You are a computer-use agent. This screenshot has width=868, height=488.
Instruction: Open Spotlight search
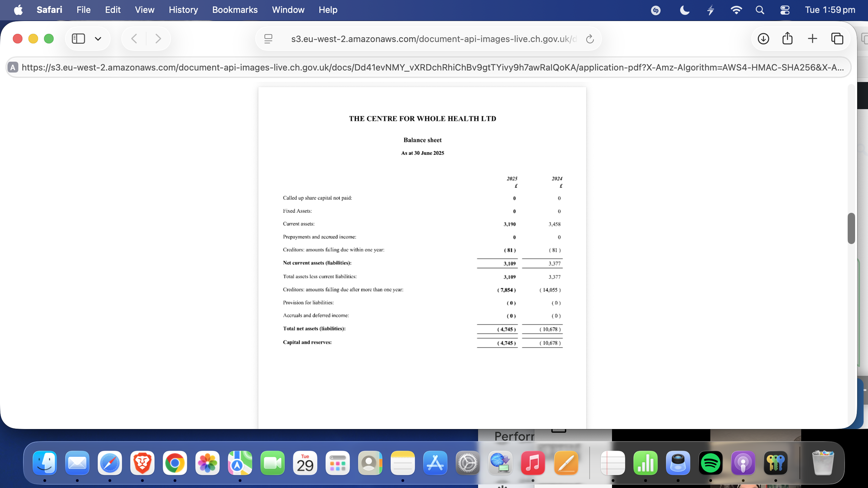pyautogui.click(x=760, y=10)
